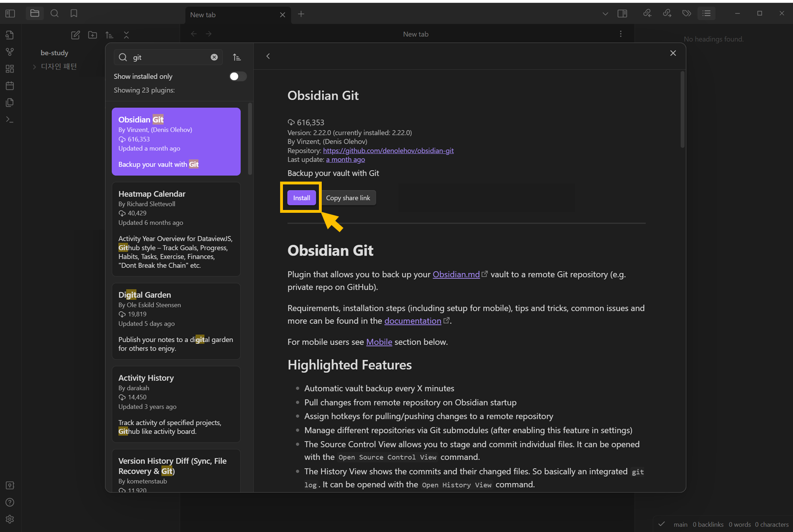Screen dimensions: 793x532
Task: Open the daily note calendar icon
Action: (x=9, y=86)
